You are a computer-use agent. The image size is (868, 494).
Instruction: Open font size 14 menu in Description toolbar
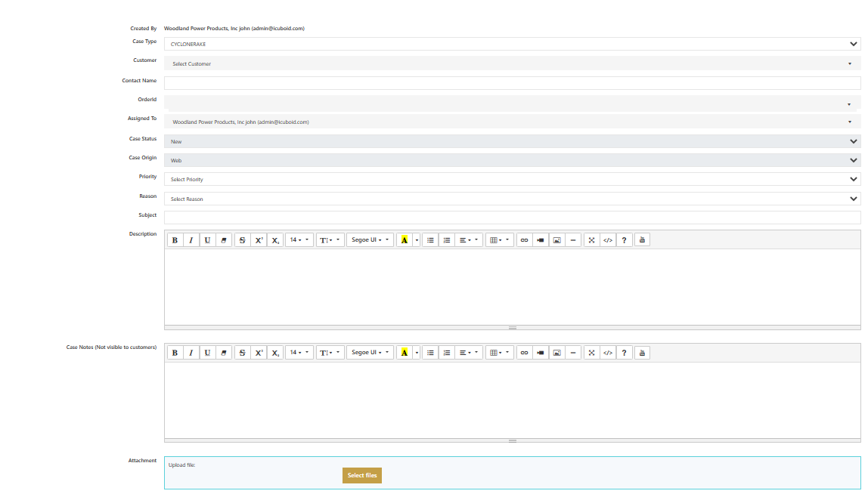299,240
